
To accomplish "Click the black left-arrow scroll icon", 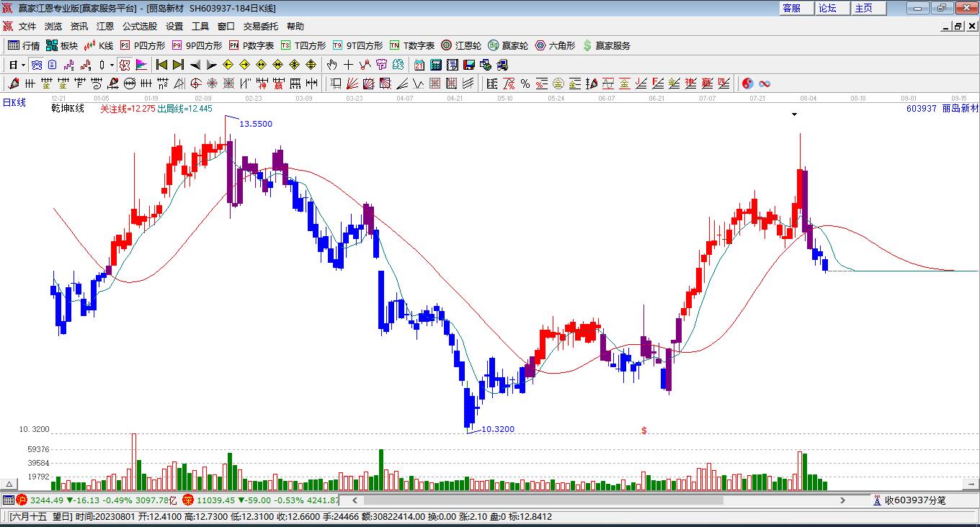I will [195, 65].
